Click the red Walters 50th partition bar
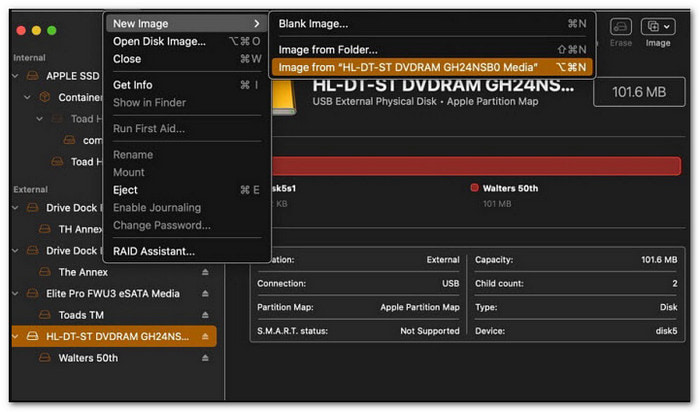700x412 pixels. pyautogui.click(x=476, y=166)
